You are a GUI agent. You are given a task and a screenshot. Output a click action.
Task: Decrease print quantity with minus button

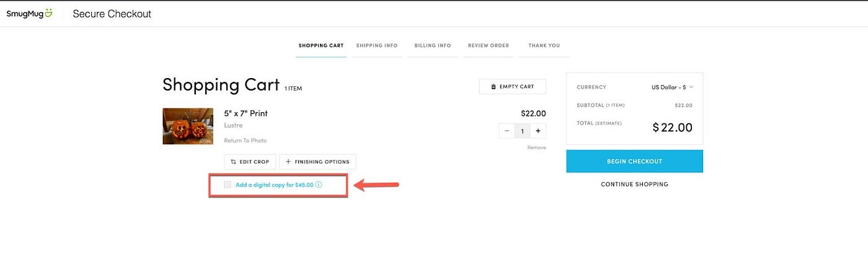(x=507, y=131)
